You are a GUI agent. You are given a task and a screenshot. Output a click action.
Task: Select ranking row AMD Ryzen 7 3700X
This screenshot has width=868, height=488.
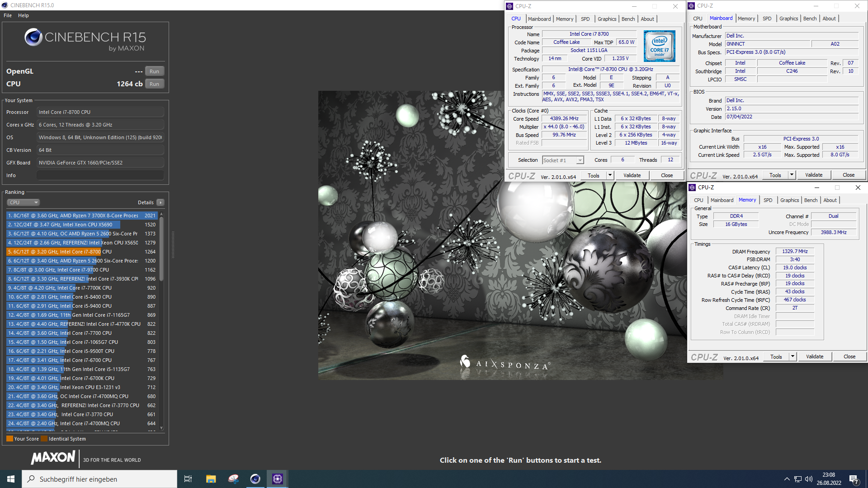click(82, 216)
